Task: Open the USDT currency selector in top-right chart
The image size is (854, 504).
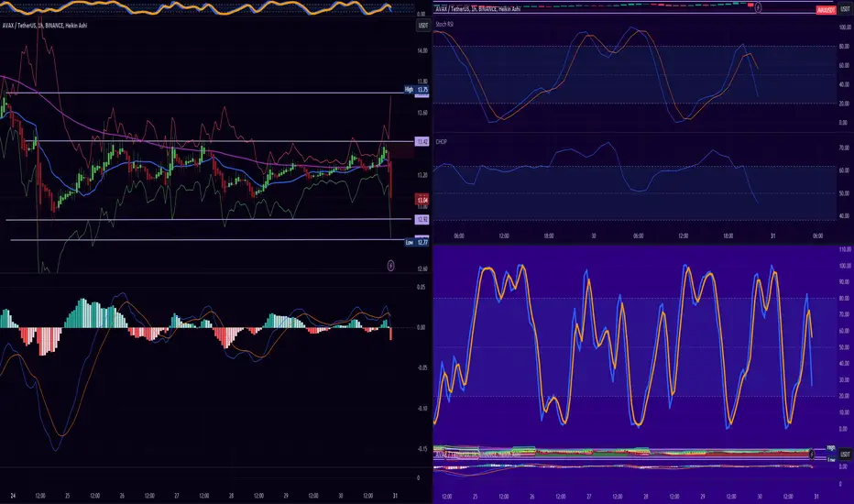Action: tap(845, 9)
